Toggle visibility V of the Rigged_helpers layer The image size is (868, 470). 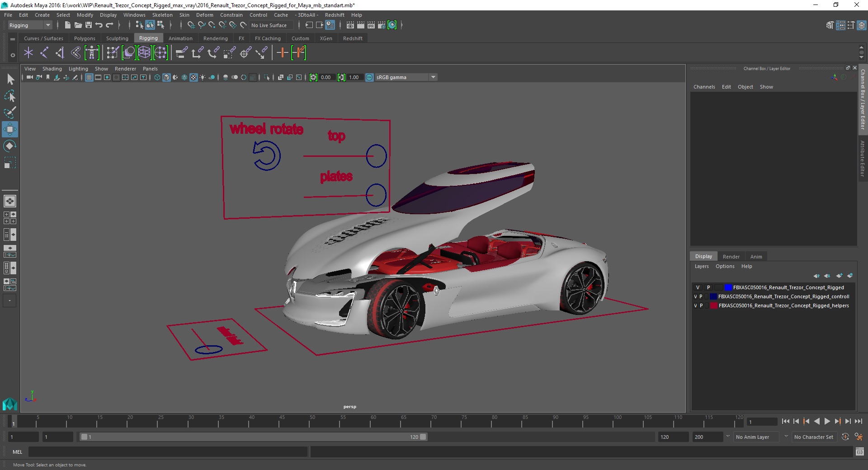[x=696, y=305]
